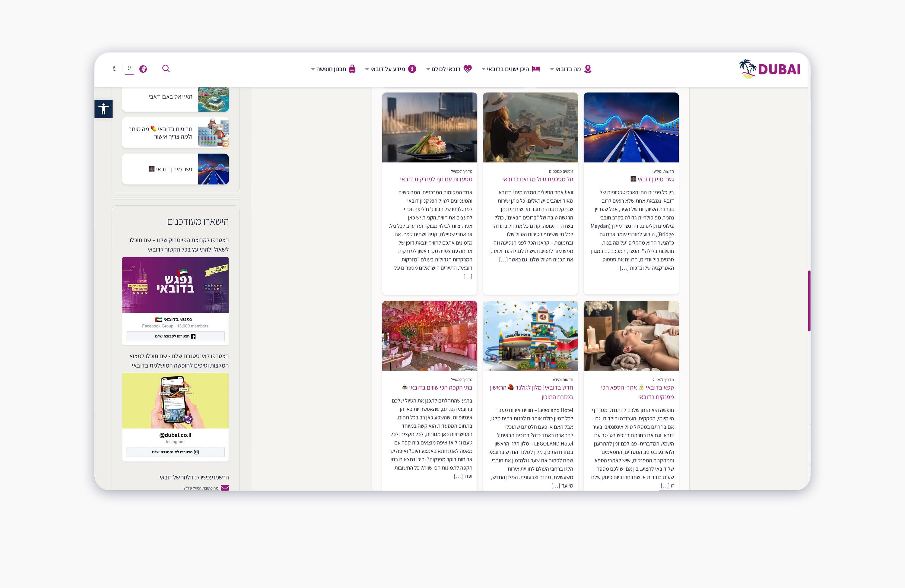Click 'מדריך למטייל' above the fountains restaurant article
The height and width of the screenshot is (588, 905).
click(462, 171)
